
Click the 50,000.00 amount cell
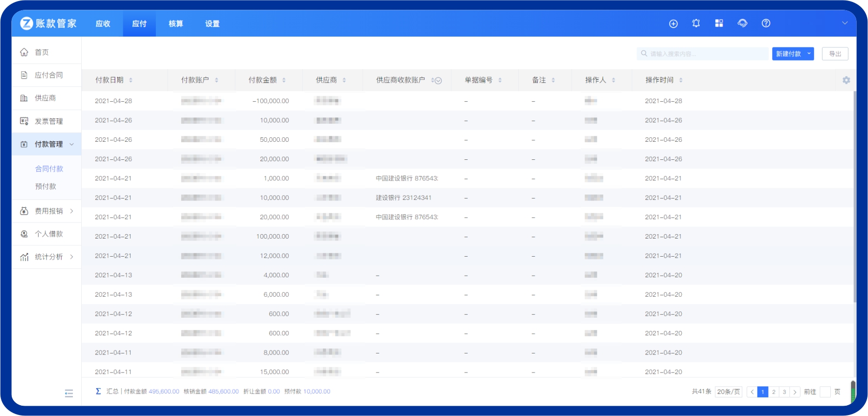[274, 140]
